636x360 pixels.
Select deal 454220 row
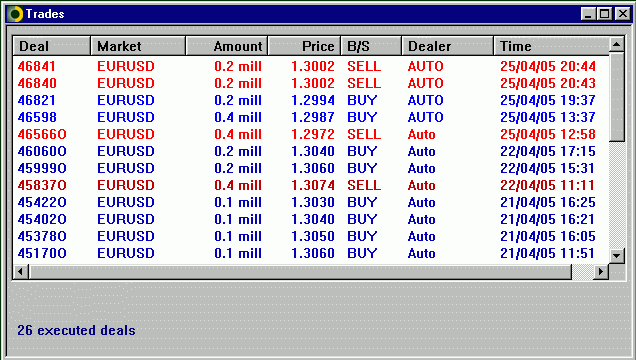click(x=311, y=202)
